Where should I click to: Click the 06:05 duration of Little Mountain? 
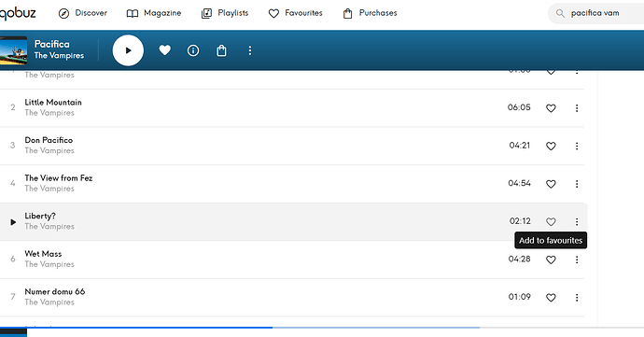(x=519, y=107)
